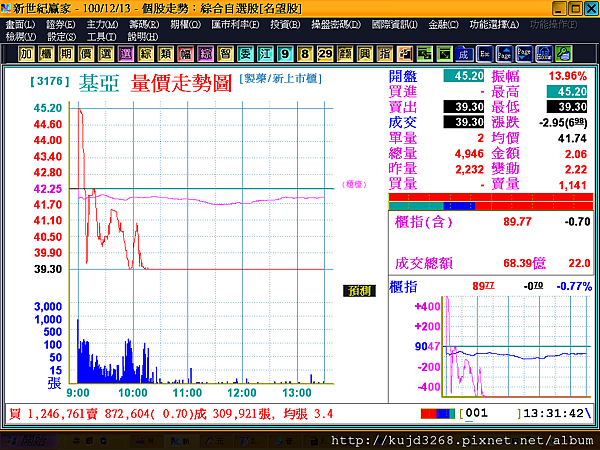The width and height of the screenshot is (600, 450).
Task: Open the 畫面(L) menu
Action: (21, 25)
